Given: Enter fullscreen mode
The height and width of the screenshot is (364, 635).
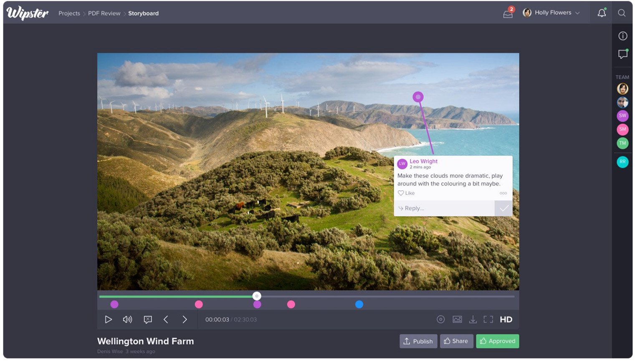Looking at the screenshot, I should coord(488,319).
